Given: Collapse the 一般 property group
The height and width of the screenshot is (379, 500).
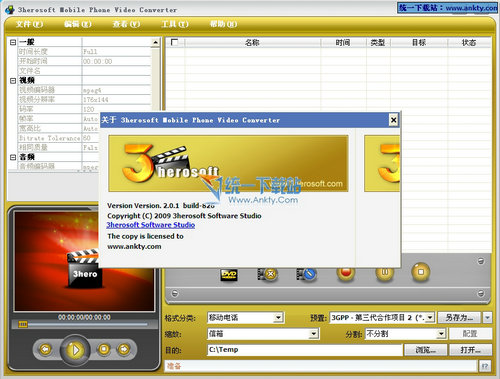Looking at the screenshot, I should coord(13,42).
